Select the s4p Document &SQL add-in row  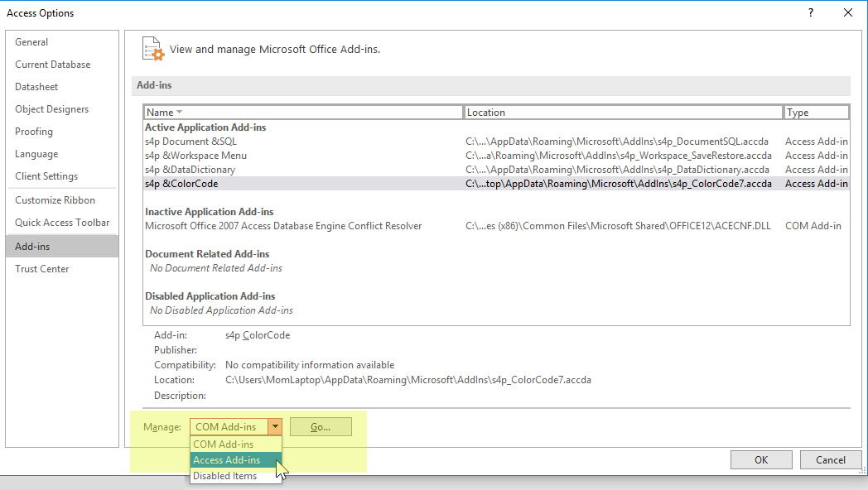tap(496, 142)
